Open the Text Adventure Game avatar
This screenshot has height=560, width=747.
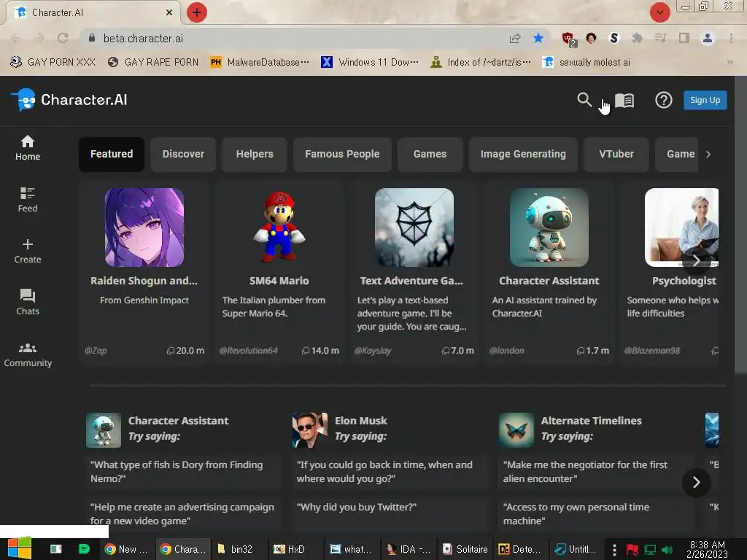pos(414,227)
